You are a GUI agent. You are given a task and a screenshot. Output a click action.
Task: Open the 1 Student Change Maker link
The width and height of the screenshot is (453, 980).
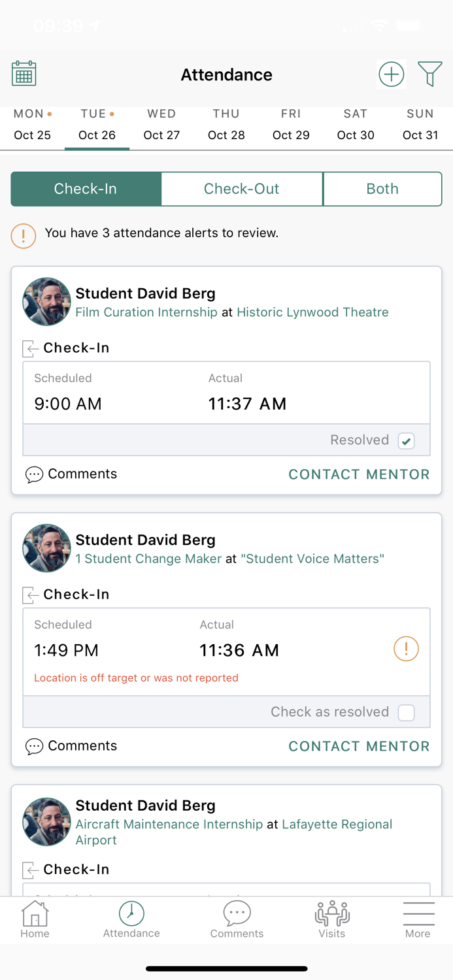148,559
